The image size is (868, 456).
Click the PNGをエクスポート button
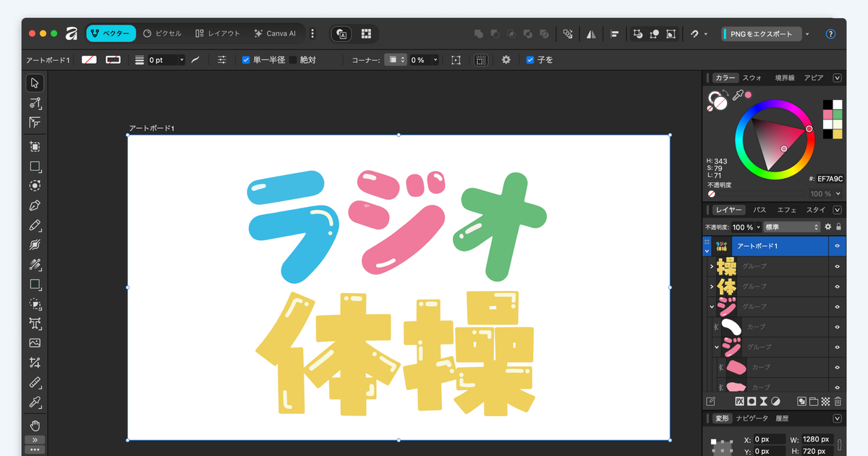click(762, 34)
